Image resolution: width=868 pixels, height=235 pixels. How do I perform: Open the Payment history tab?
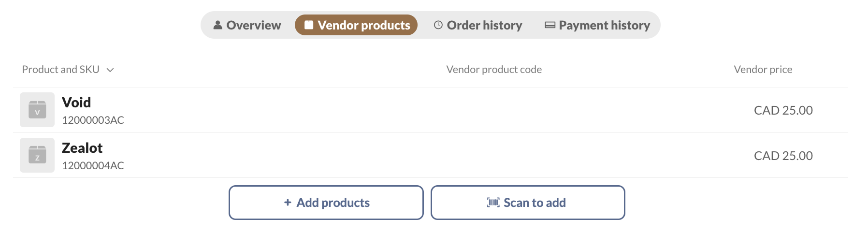[x=597, y=25]
